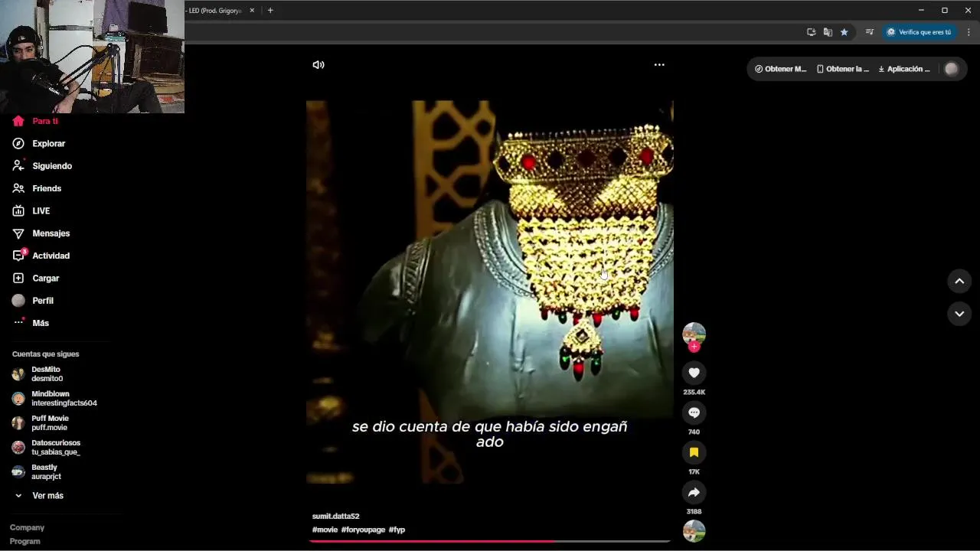This screenshot has width=980, height=551.
Task: Click the install/cast screen icon in address bar
Action: 811,32
